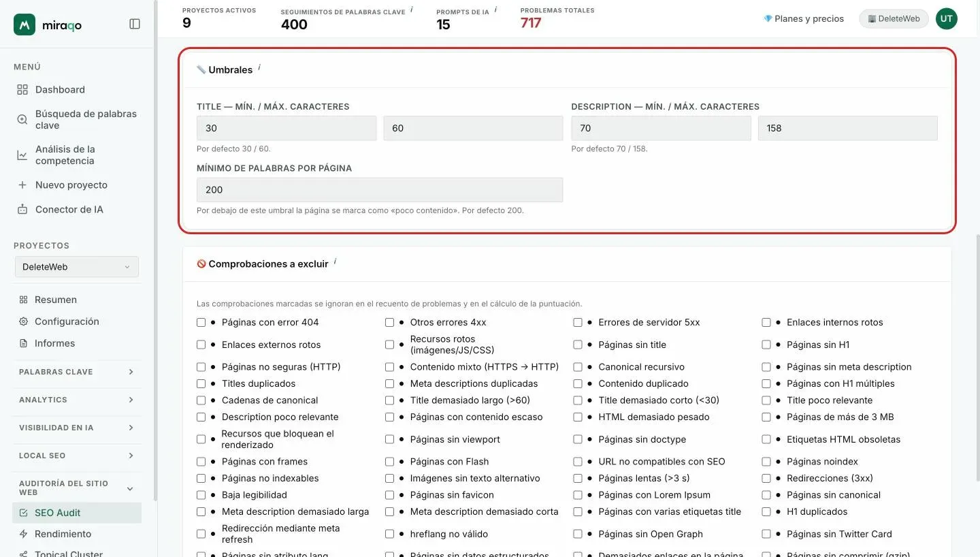Click the Informes document icon
The image size is (980, 557).
[24, 343]
